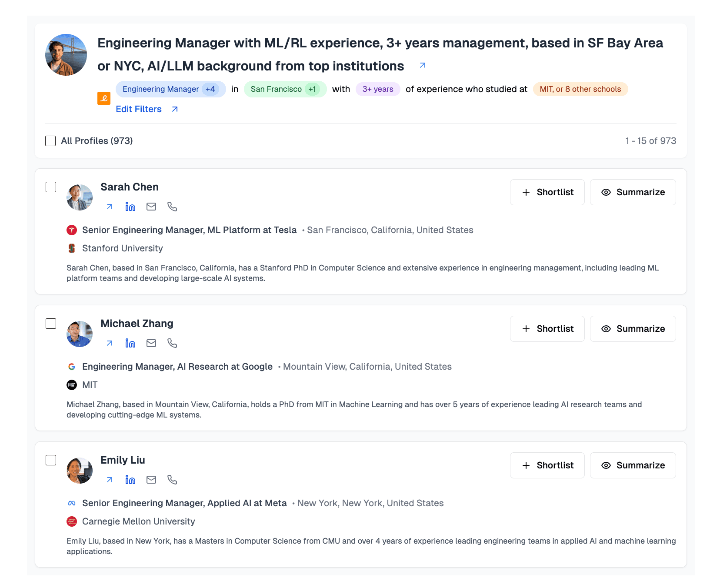
Task: Open Emily Liu's profile arrow icon
Action: (x=110, y=480)
